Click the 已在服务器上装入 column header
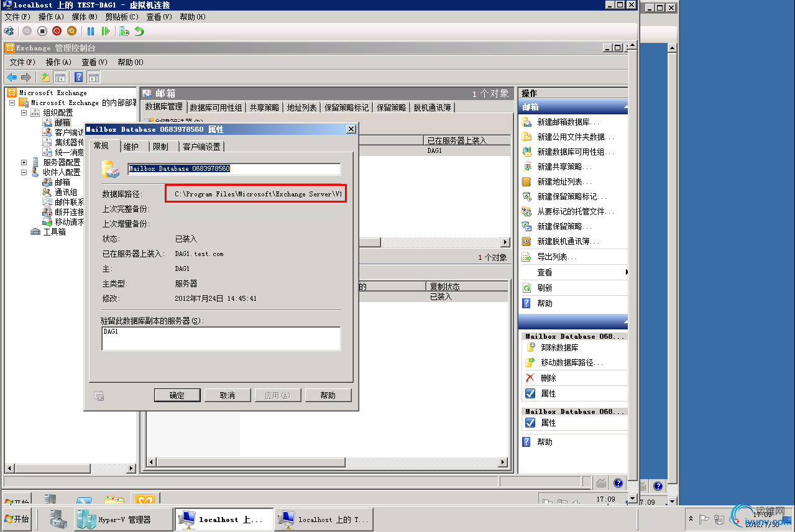 pyautogui.click(x=467, y=140)
